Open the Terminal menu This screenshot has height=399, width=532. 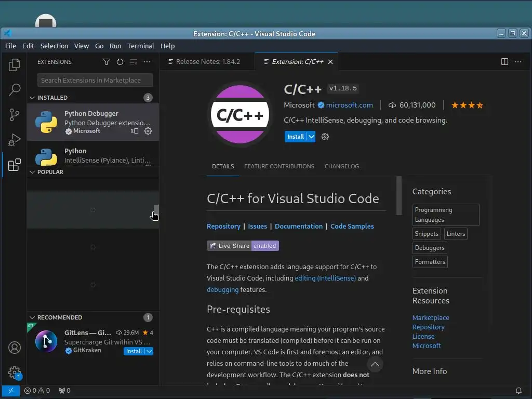(x=140, y=46)
